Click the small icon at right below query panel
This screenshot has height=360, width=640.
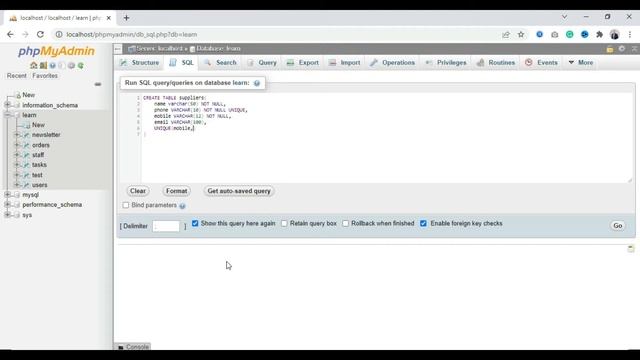(631, 249)
